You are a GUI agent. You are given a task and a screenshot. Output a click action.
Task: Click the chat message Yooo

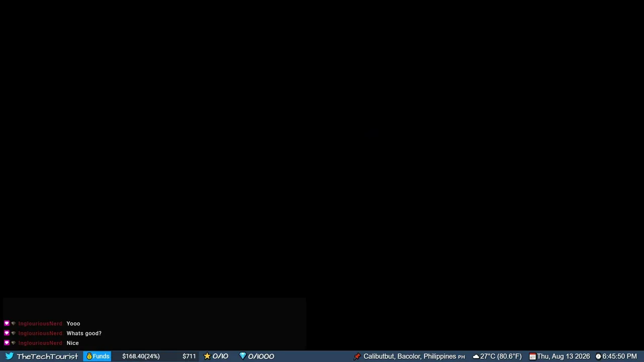73,324
